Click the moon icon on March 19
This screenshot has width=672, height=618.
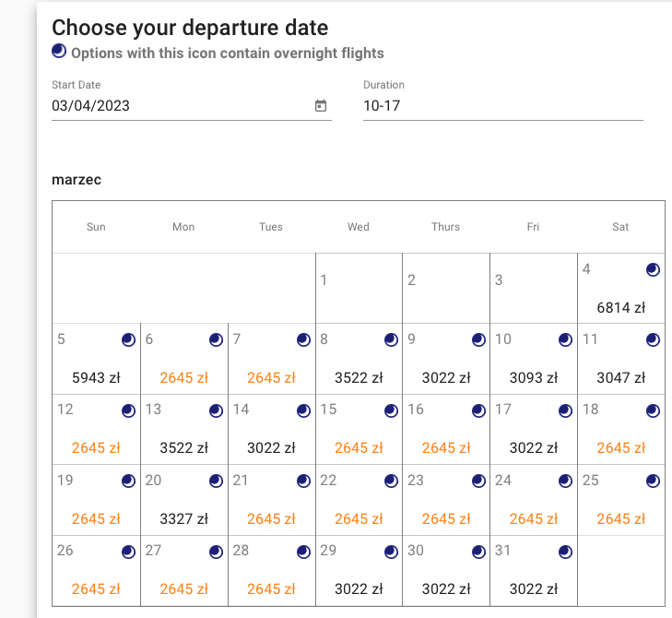tap(128, 481)
